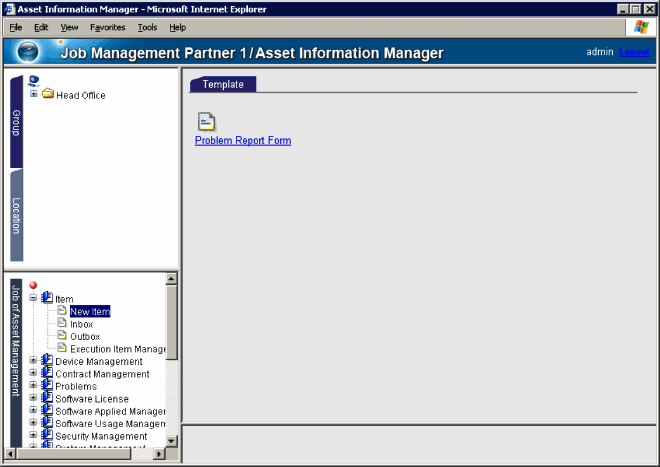The image size is (660, 467).
Task: Select the Security Management label
Action: 101,436
